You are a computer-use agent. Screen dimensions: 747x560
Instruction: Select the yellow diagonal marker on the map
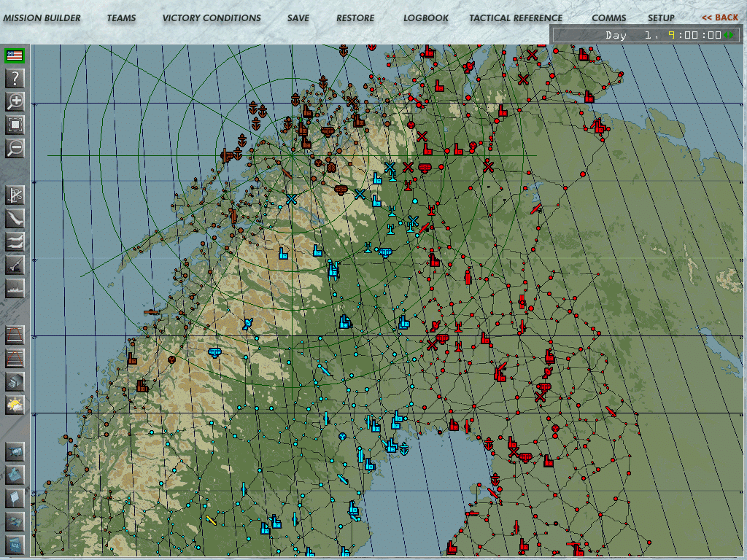click(211, 521)
